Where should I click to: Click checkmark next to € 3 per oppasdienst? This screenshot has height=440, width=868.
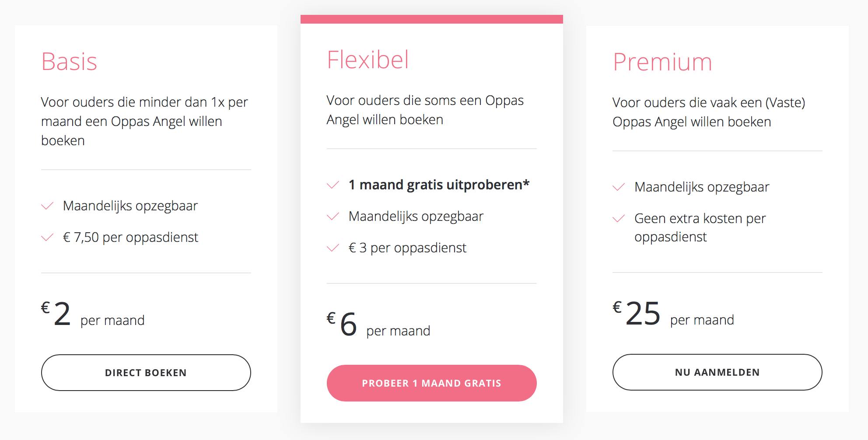(333, 248)
